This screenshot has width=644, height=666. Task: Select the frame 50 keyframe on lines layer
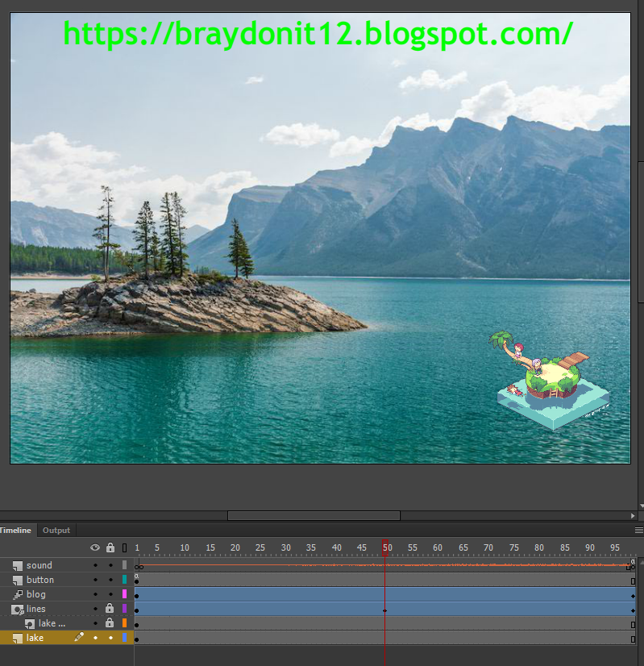point(385,610)
